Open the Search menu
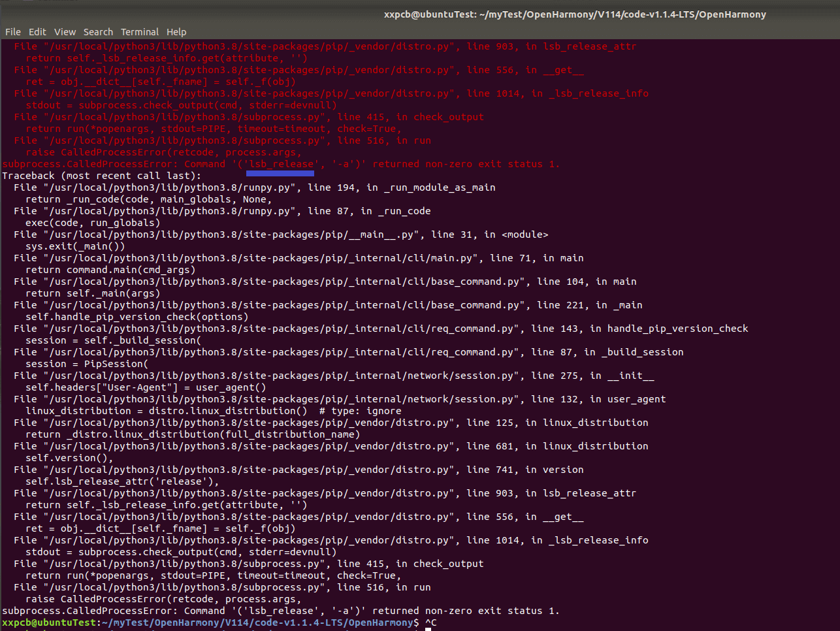 pyautogui.click(x=98, y=31)
